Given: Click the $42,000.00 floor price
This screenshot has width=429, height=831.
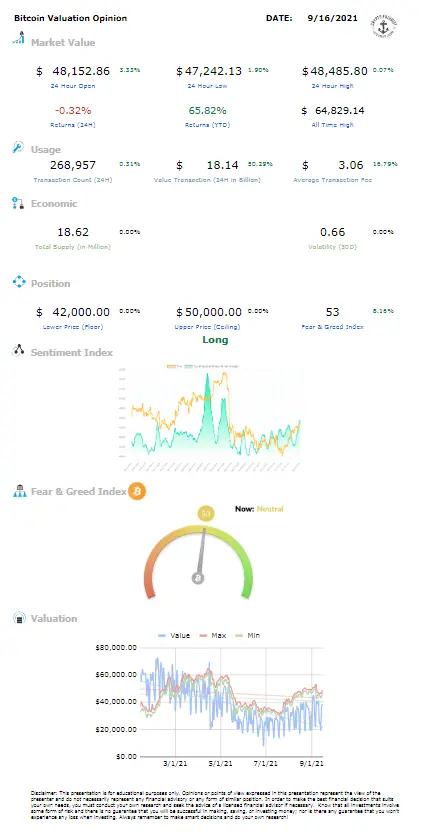Looking at the screenshot, I should pyautogui.click(x=73, y=312).
